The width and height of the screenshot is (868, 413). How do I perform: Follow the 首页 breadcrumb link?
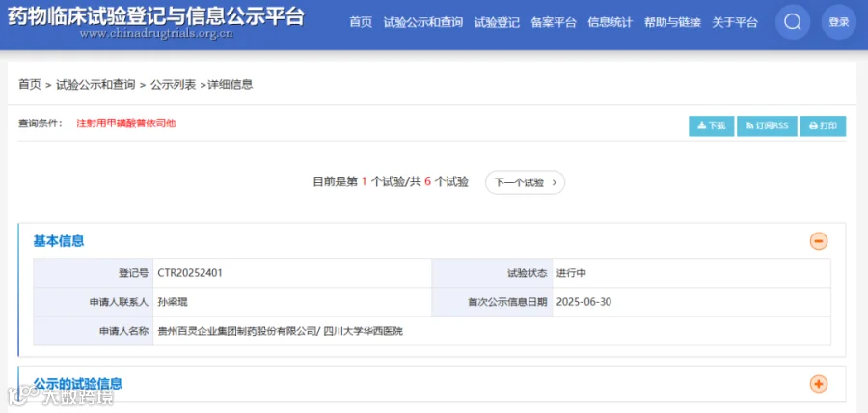pyautogui.click(x=30, y=85)
